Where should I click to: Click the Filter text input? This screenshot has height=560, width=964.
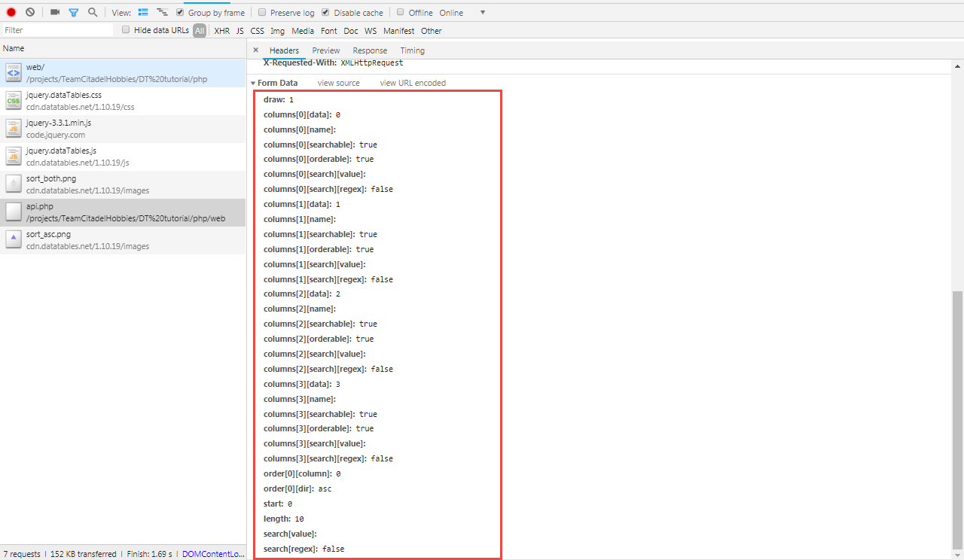(x=57, y=30)
